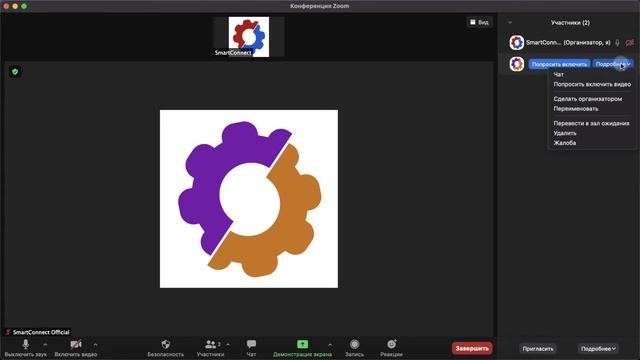This screenshot has height=360, width=640.
Task: Choose Жалоба report option
Action: (565, 143)
